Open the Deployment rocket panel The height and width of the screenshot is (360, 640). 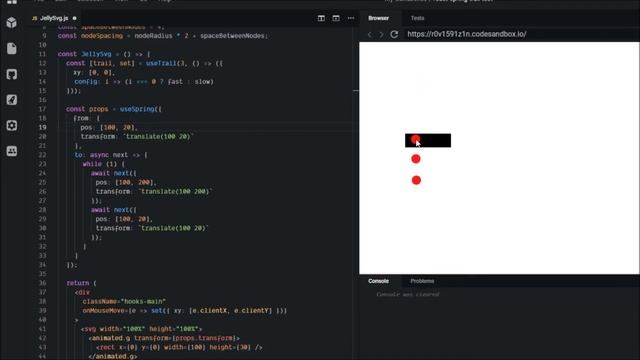(11, 100)
